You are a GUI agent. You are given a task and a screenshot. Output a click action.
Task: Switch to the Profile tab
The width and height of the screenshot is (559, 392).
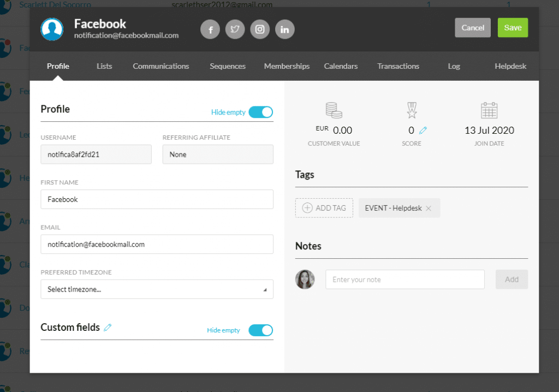coord(58,66)
